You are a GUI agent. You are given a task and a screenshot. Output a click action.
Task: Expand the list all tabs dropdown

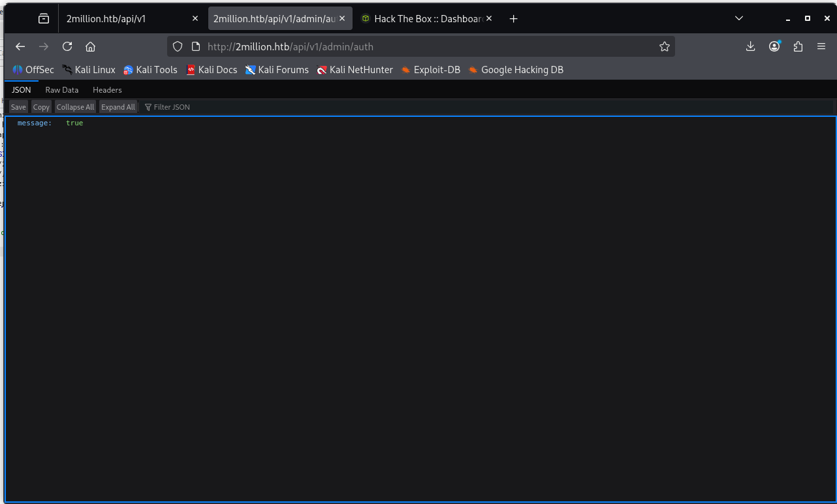click(739, 19)
